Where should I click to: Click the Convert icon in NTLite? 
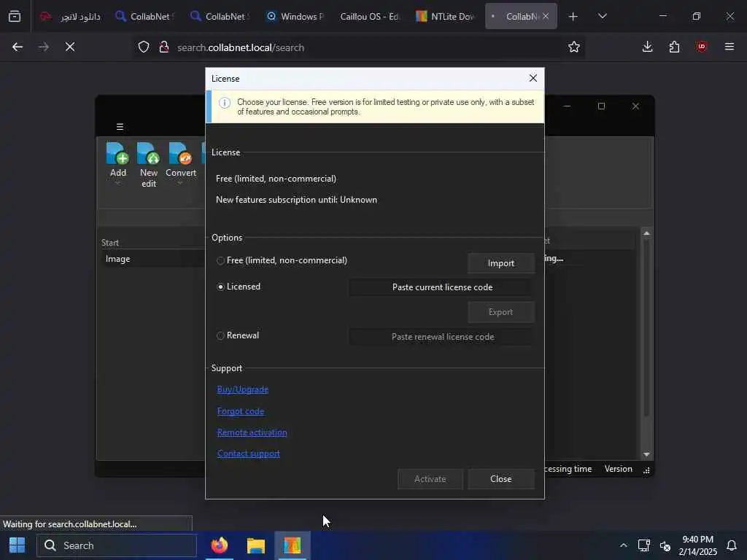tap(181, 153)
